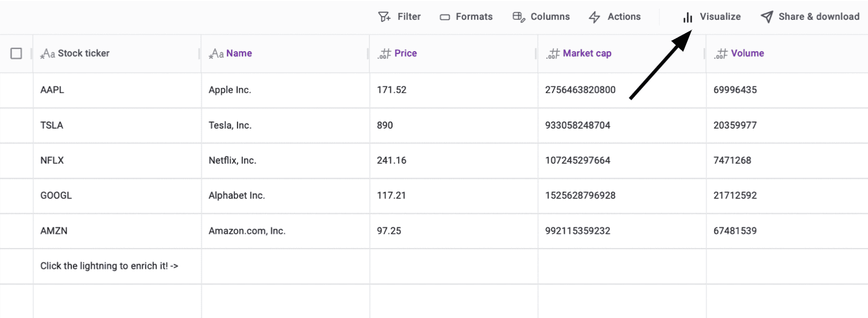Click the Formats rectangle icon
Screen dimensions: 868x318
pyautogui.click(x=445, y=17)
